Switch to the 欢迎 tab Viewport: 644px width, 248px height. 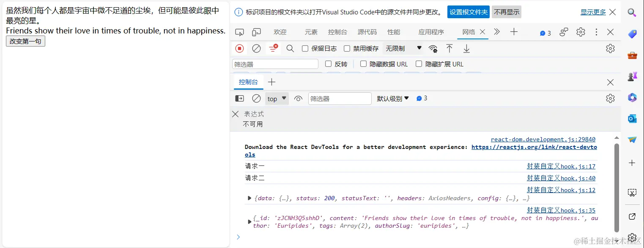[x=280, y=32]
